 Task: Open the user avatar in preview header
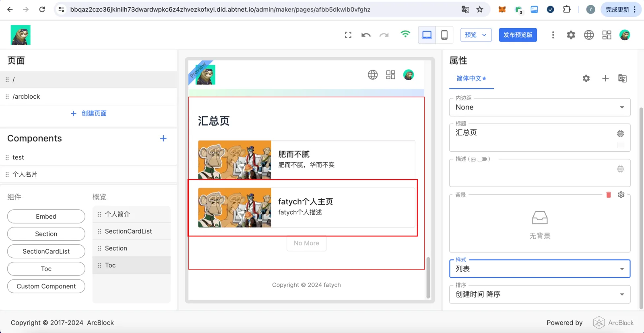[x=409, y=74]
